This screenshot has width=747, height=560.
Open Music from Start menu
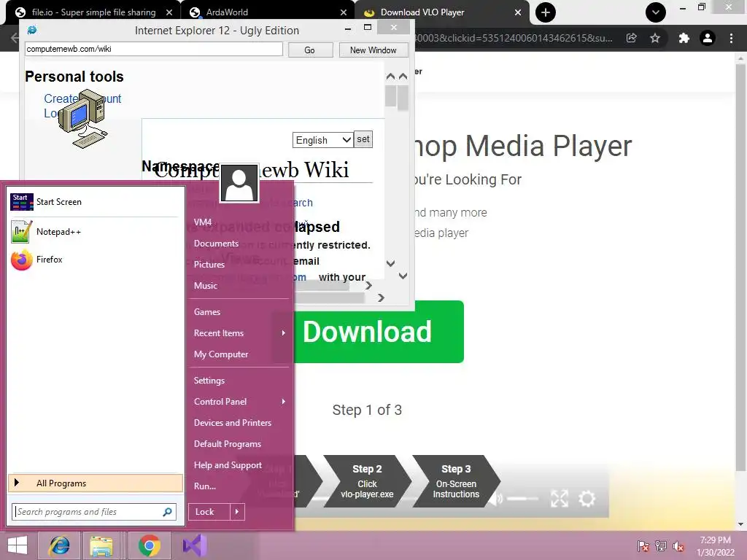pos(205,286)
